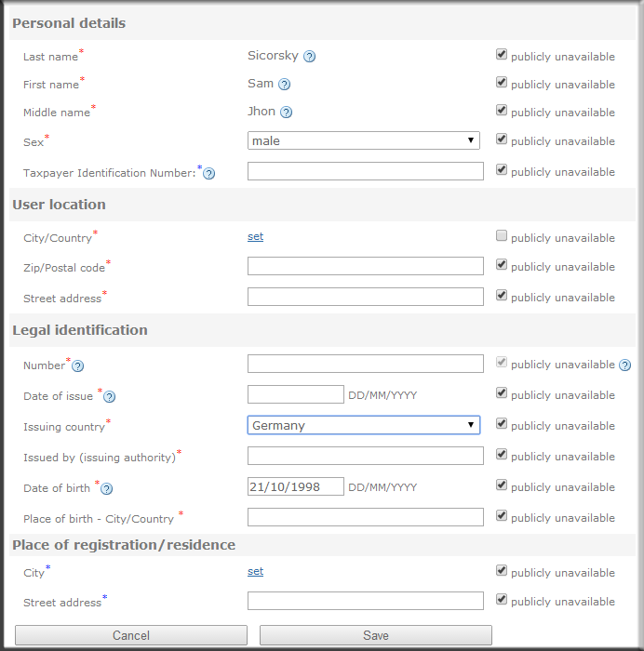Click set link for City/Country

(255, 236)
